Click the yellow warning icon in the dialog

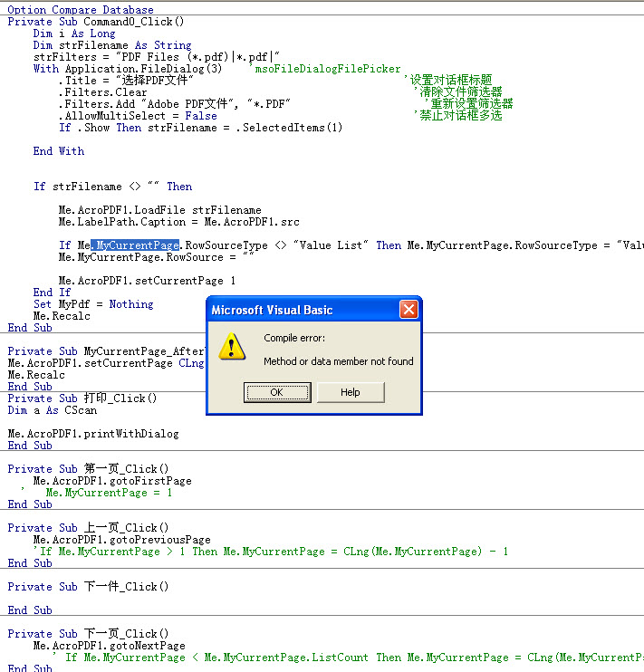pyautogui.click(x=233, y=347)
